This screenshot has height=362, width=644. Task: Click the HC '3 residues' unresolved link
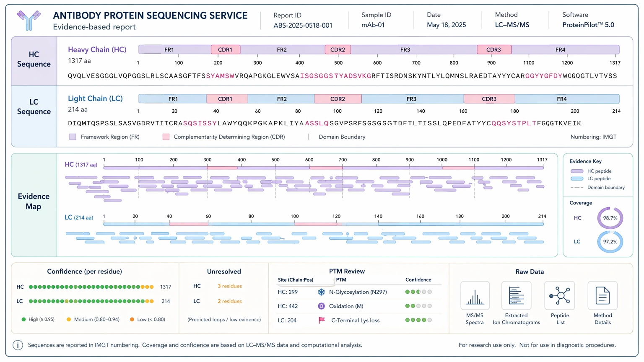click(x=230, y=286)
